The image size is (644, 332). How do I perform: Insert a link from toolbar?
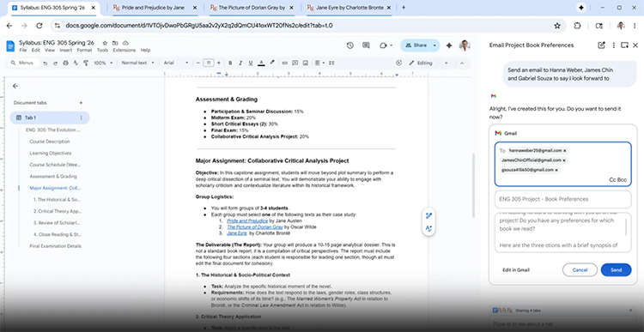click(x=284, y=63)
